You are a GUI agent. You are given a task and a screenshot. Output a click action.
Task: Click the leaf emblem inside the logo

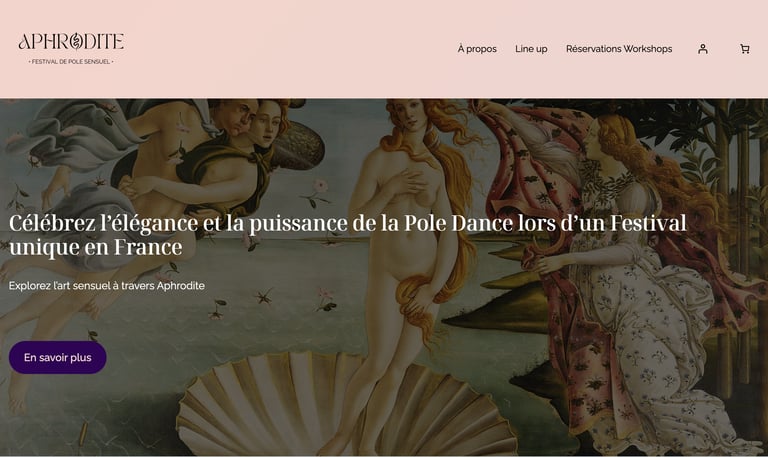tap(76, 42)
